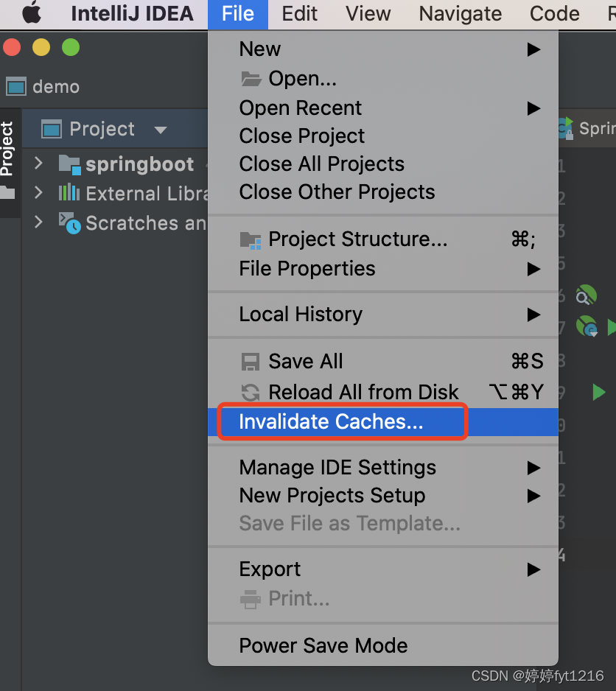This screenshot has height=691, width=616.
Task: Close the open File menu
Action: (238, 14)
